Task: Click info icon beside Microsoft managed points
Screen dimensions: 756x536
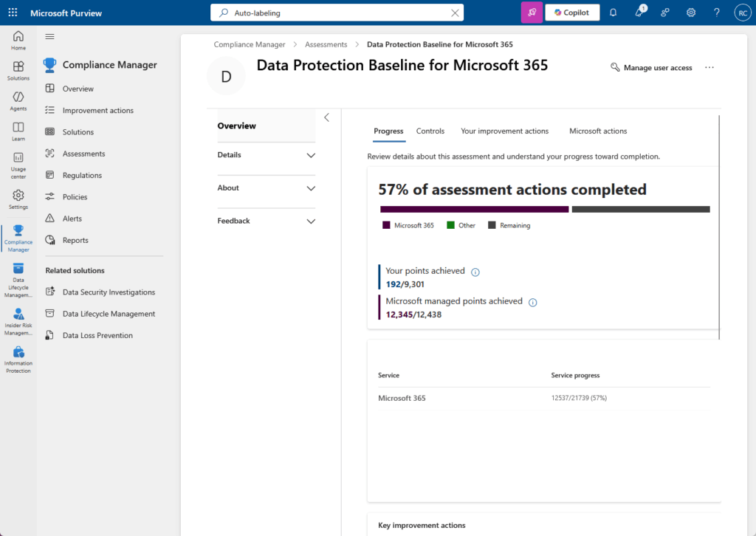Action: [x=532, y=303]
